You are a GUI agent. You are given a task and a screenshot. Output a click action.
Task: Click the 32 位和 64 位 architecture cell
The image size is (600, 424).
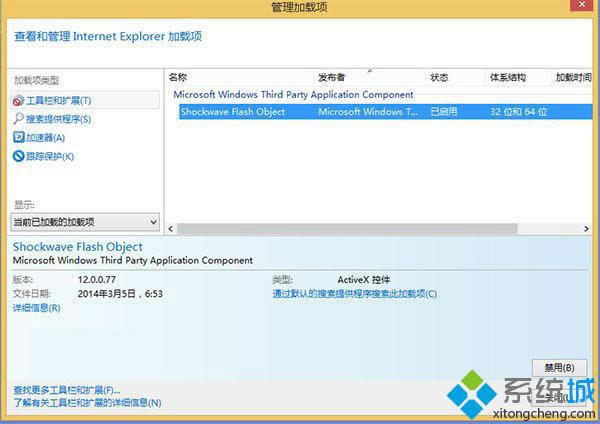click(519, 112)
